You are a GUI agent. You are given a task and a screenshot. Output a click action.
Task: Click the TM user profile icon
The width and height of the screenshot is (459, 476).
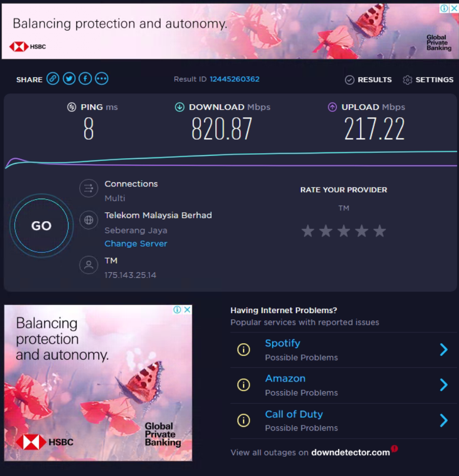point(89,265)
